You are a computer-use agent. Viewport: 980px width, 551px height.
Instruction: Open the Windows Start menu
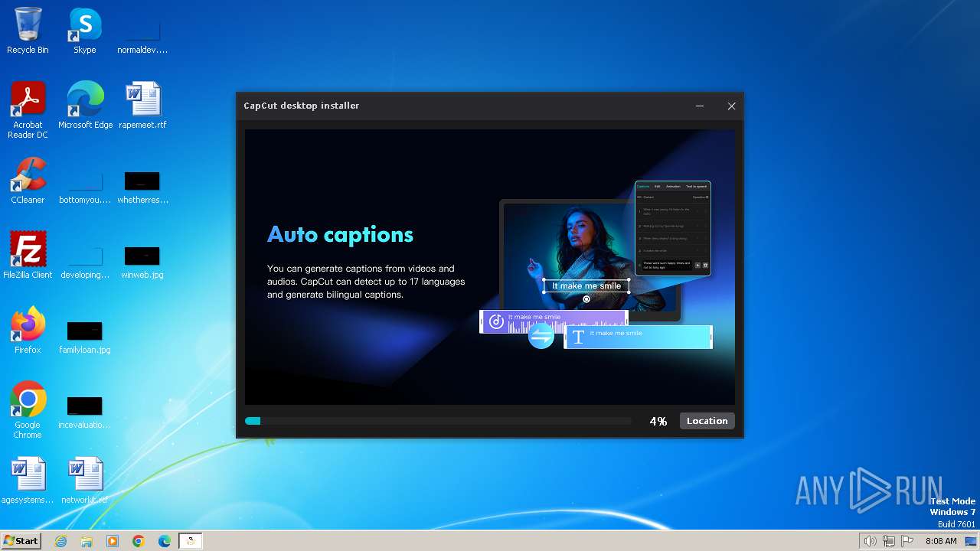tap(21, 541)
